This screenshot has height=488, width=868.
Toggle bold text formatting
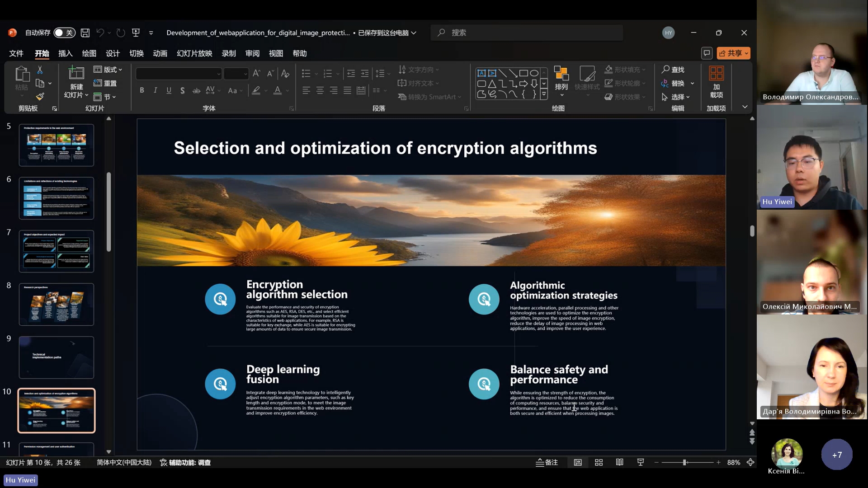142,90
